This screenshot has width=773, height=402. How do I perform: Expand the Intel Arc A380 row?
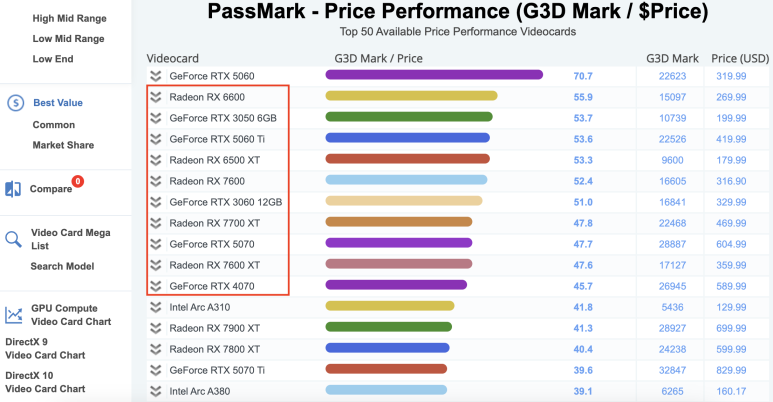(156, 391)
